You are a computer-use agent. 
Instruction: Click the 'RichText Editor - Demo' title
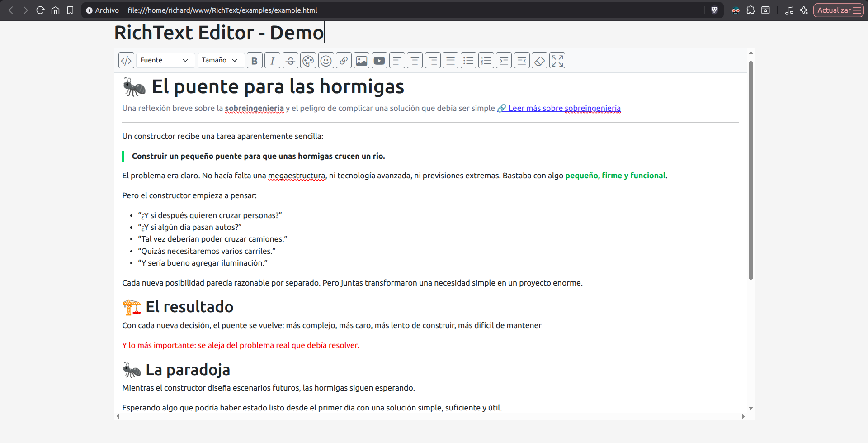[219, 33]
